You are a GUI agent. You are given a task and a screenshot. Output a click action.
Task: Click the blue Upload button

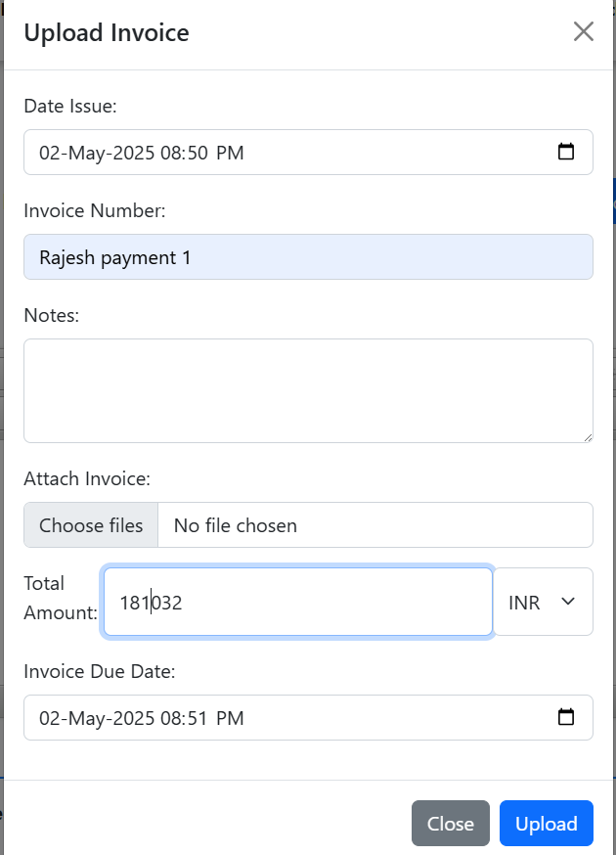(x=547, y=824)
